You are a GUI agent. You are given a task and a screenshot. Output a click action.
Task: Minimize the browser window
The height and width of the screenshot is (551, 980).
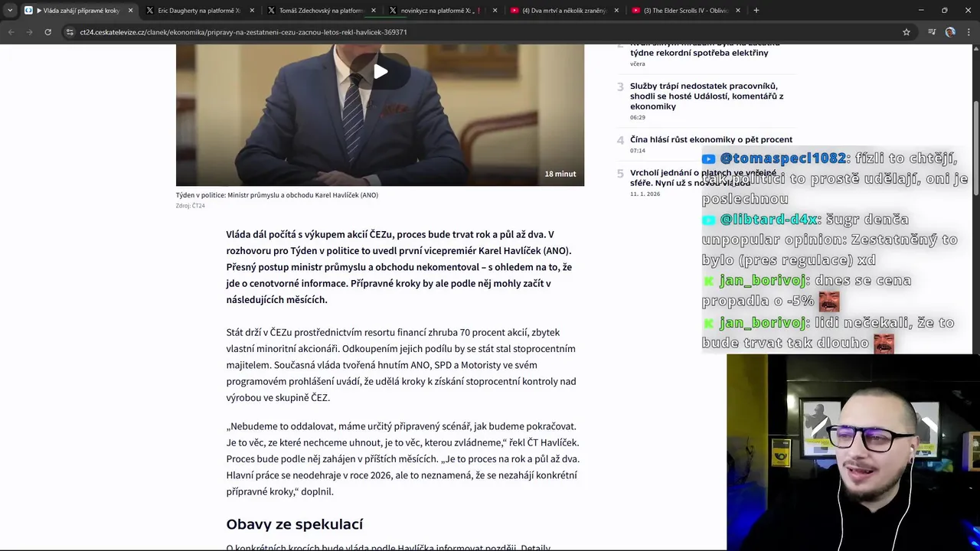tap(921, 10)
